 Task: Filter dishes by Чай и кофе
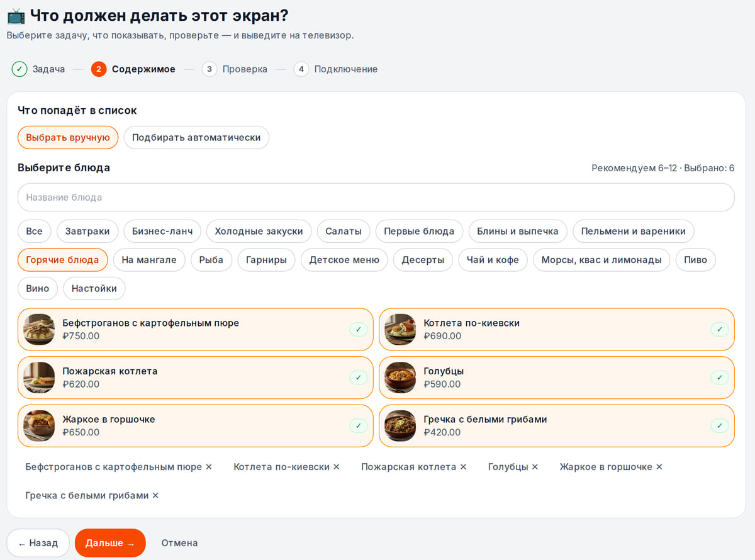pos(493,260)
